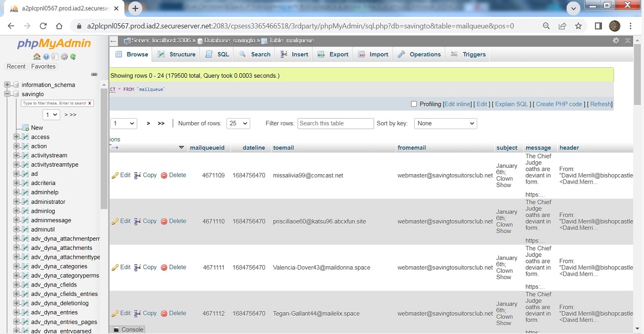644x334 pixels.
Task: Open navigation panel settings gear icon
Action: pos(64,57)
